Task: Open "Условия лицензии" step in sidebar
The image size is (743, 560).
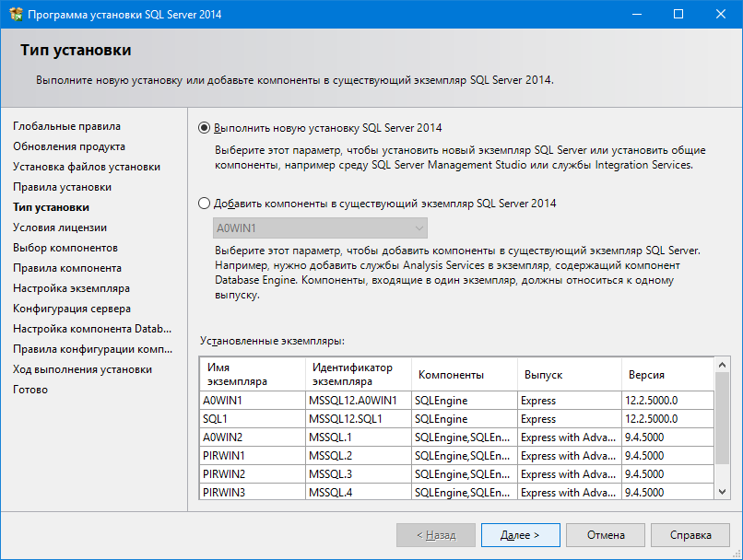Action: coord(60,227)
